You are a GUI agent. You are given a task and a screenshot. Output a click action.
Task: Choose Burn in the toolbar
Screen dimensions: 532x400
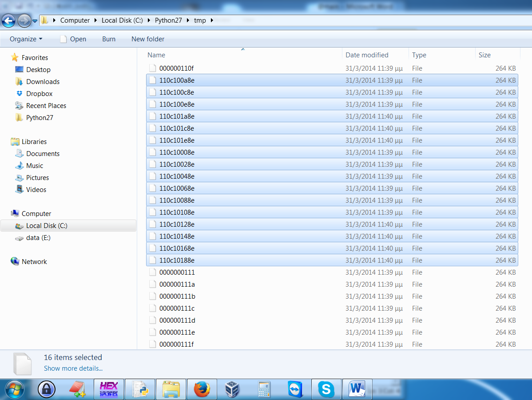tap(109, 39)
